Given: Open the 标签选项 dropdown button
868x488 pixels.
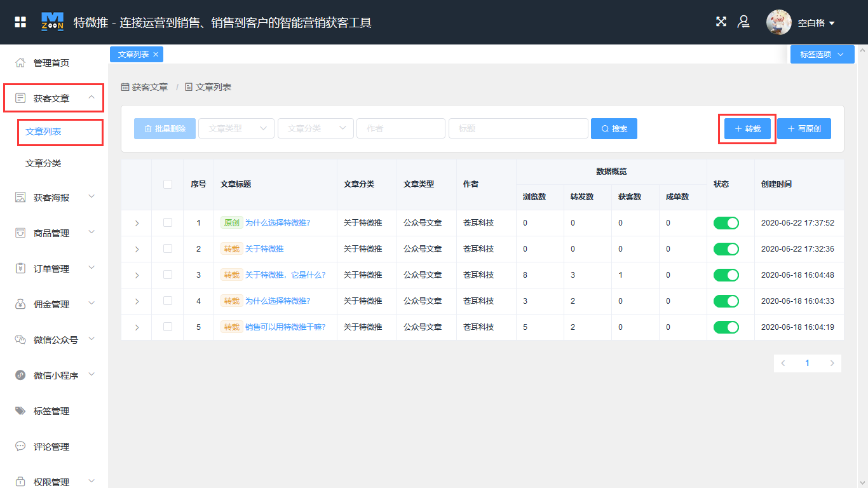Looking at the screenshot, I should (x=822, y=55).
